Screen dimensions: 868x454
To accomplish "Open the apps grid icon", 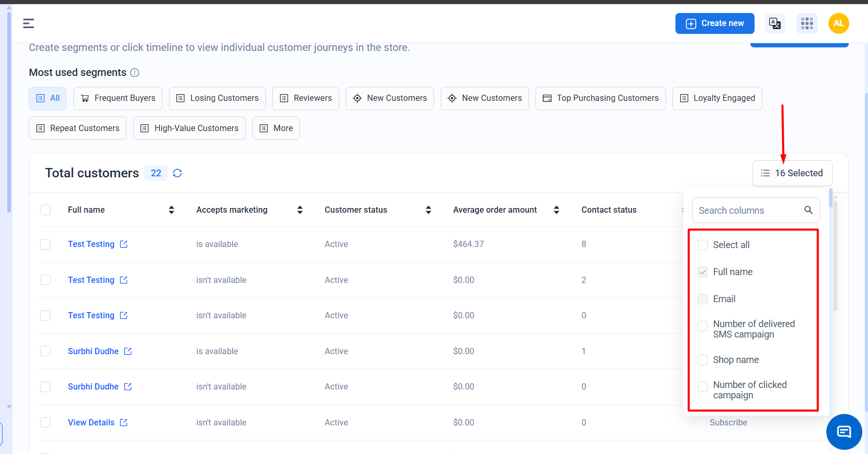I will click(807, 23).
